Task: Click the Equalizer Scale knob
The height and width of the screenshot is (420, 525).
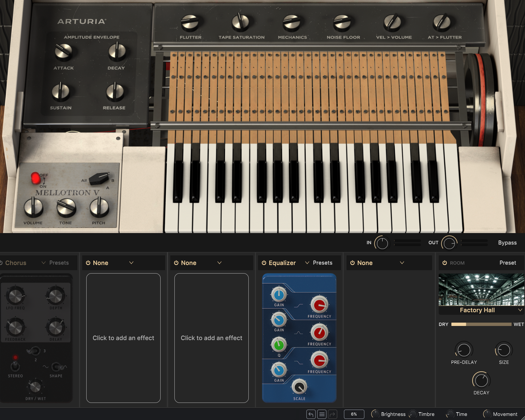Action: tap(299, 387)
